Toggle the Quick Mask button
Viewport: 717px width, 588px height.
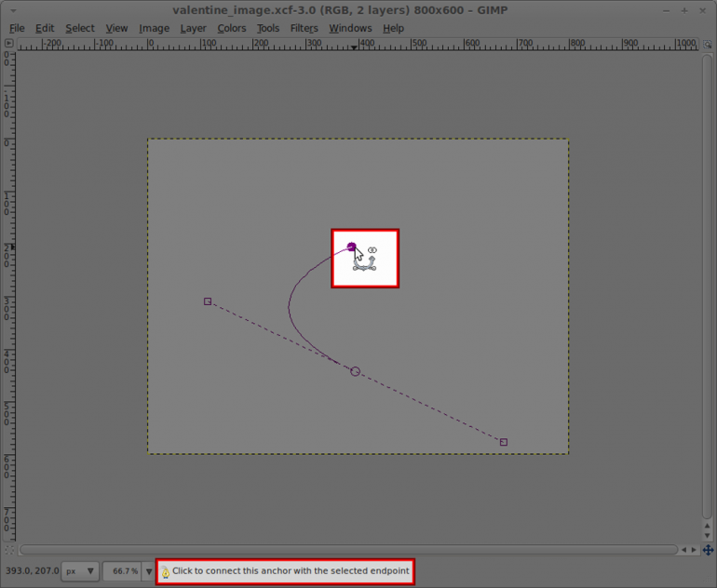[x=9, y=550]
